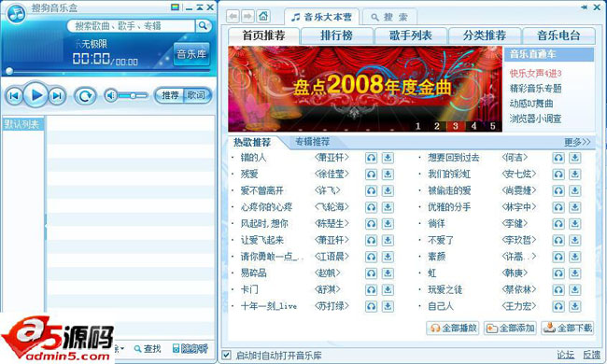This screenshot has height=364, width=607.
Task: Download 易碎品 song icon
Action: [x=388, y=273]
